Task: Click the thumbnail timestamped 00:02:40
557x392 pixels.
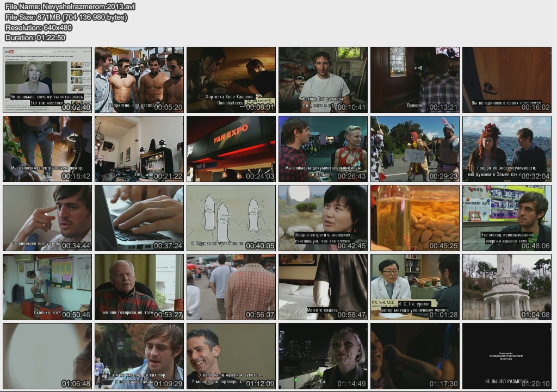Action: (47, 80)
